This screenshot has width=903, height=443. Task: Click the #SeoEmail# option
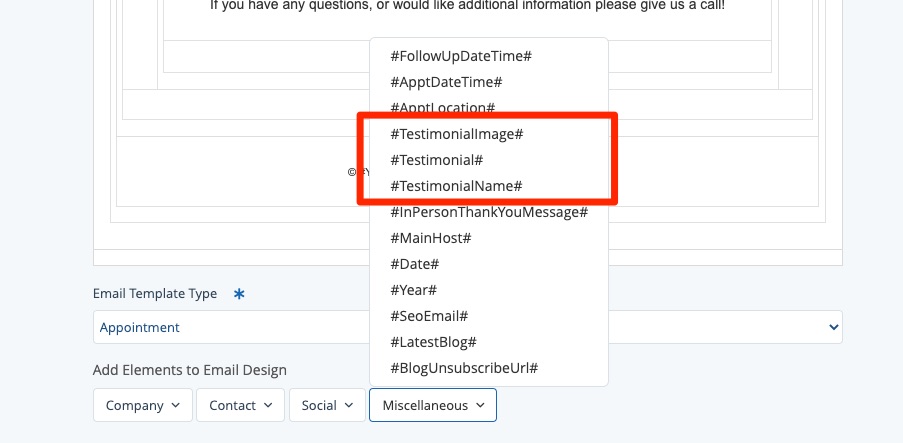(429, 316)
